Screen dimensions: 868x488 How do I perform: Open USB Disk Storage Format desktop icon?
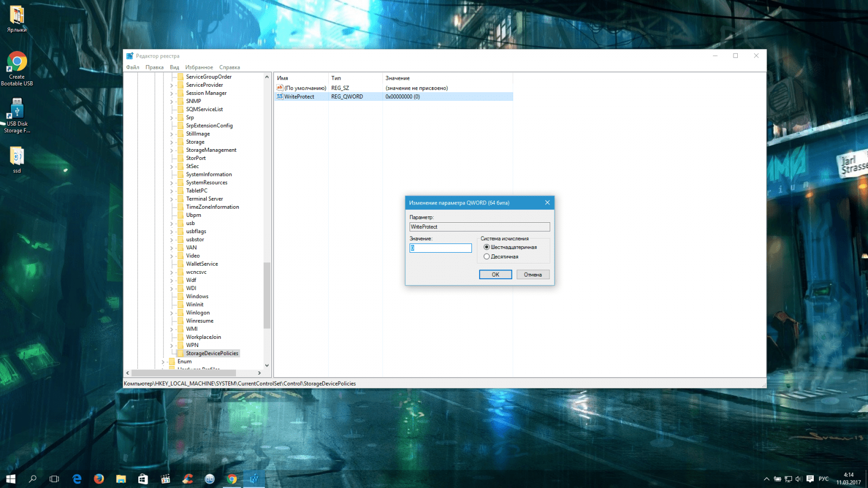point(17,109)
